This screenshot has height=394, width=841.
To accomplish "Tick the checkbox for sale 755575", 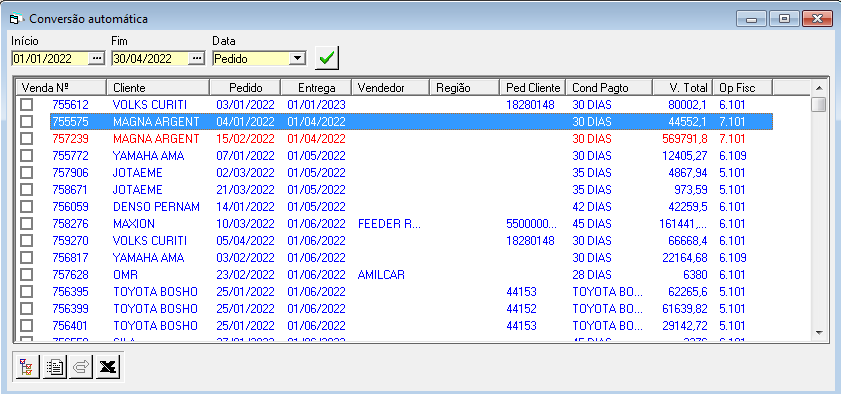I will (26, 122).
